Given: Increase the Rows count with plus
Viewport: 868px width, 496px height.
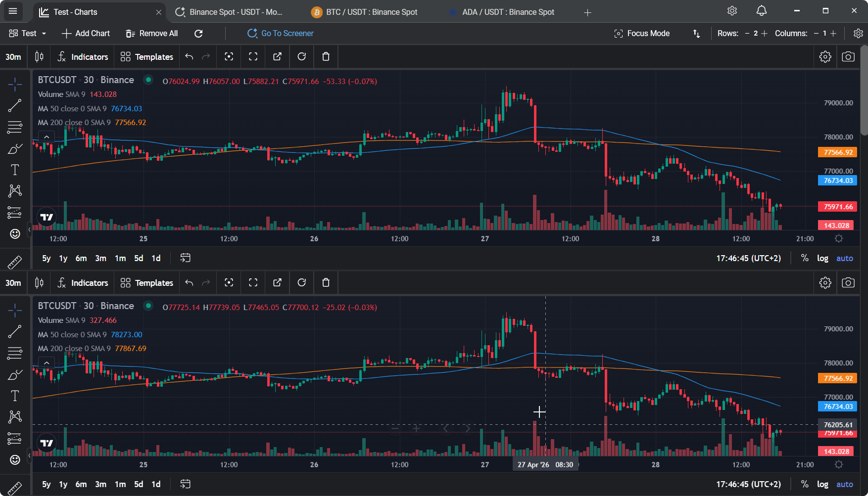Looking at the screenshot, I should (764, 33).
